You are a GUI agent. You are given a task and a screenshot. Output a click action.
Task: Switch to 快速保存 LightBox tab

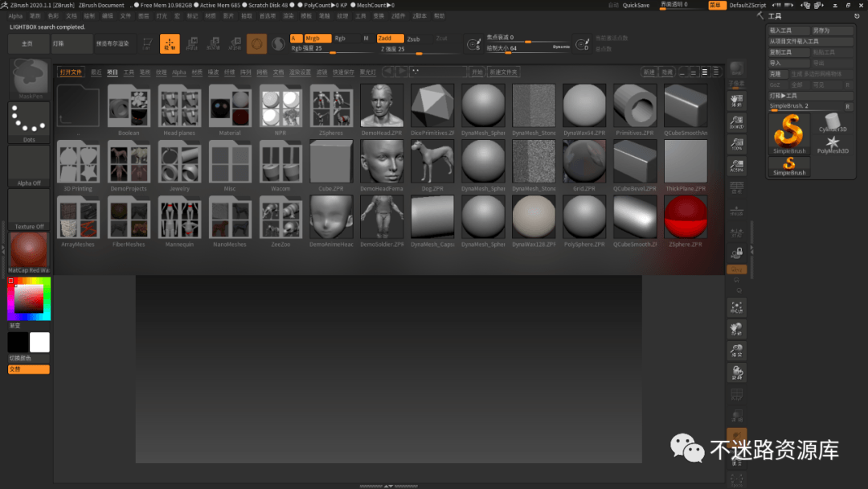pyautogui.click(x=343, y=72)
